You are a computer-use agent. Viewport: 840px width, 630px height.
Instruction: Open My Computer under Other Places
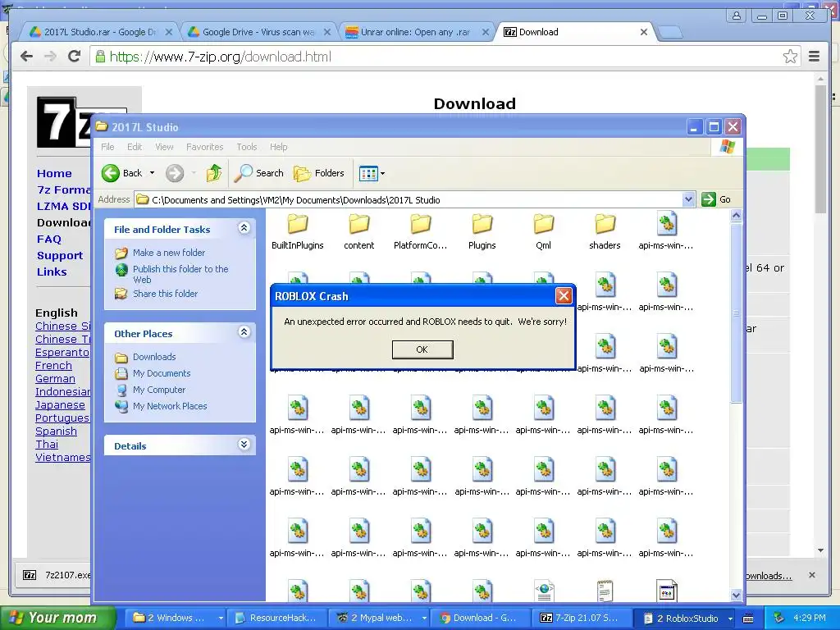(x=159, y=390)
